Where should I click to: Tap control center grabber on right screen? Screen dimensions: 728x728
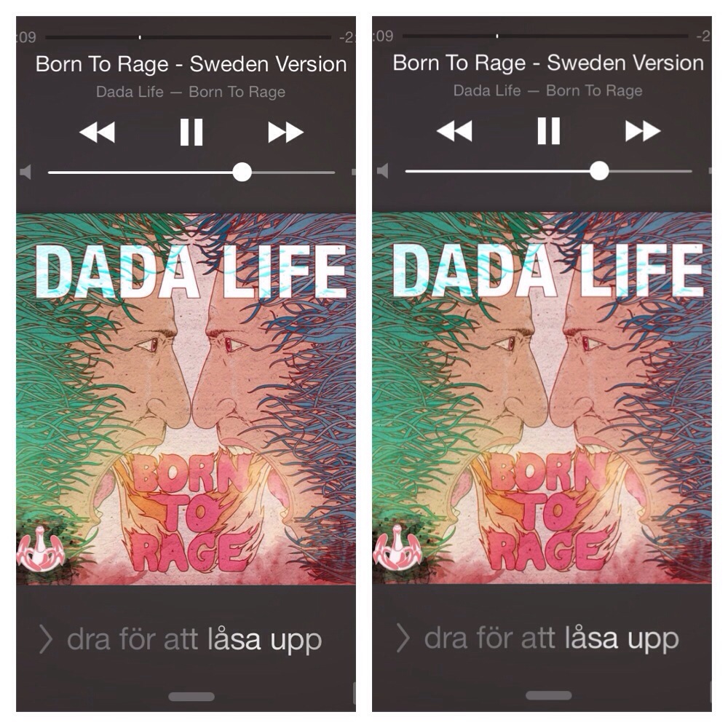tap(548, 695)
